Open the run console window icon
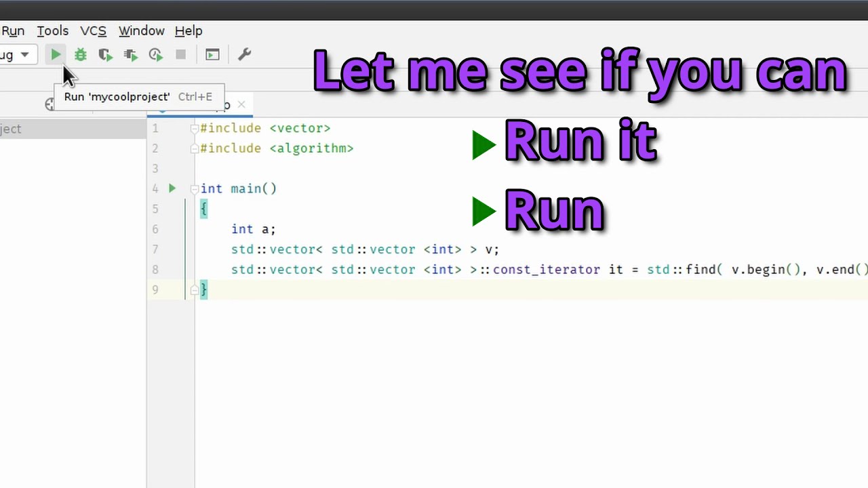Screen dimensions: 868x488 [212, 55]
